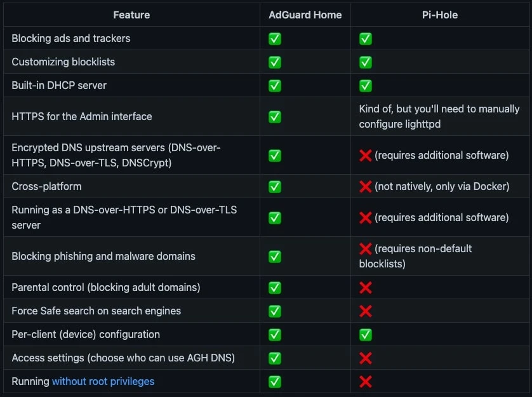Click Pi-Hole red cross for DNS-over-HTTPS server row
532x397 pixels.
click(366, 218)
